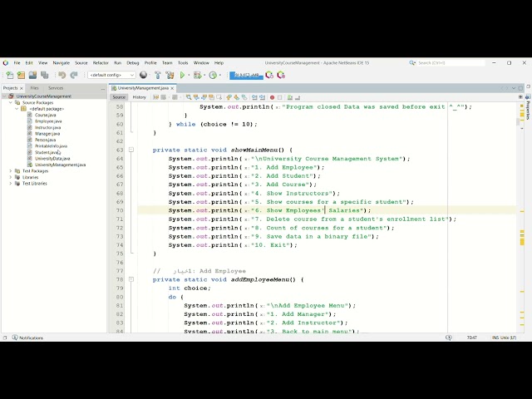The height and width of the screenshot is (399, 532).
Task: Click the Profile Project clock icon
Action: (213, 75)
